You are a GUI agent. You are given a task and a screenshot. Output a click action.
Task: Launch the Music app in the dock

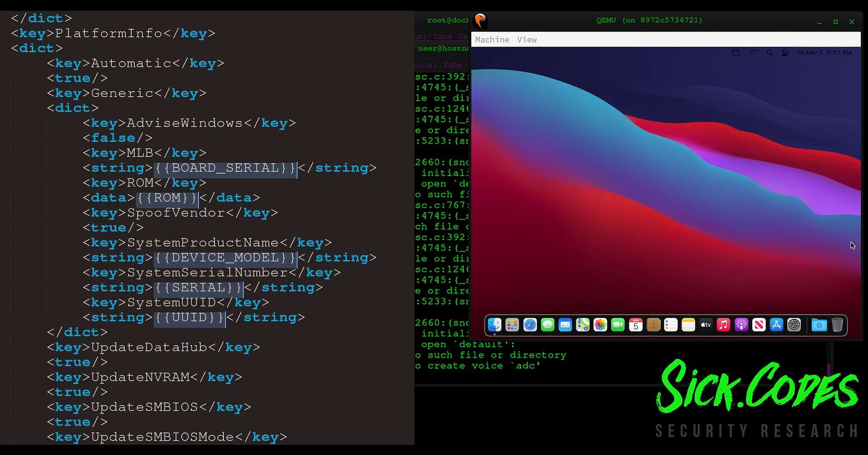tap(723, 325)
